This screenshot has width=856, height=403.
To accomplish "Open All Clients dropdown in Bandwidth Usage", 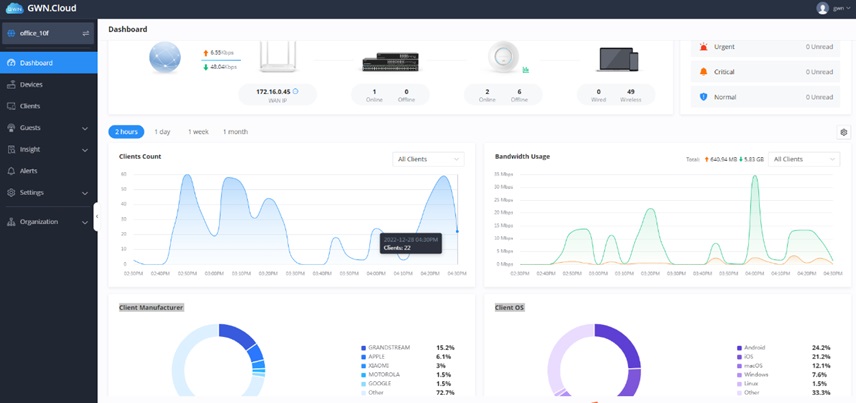I will (804, 159).
